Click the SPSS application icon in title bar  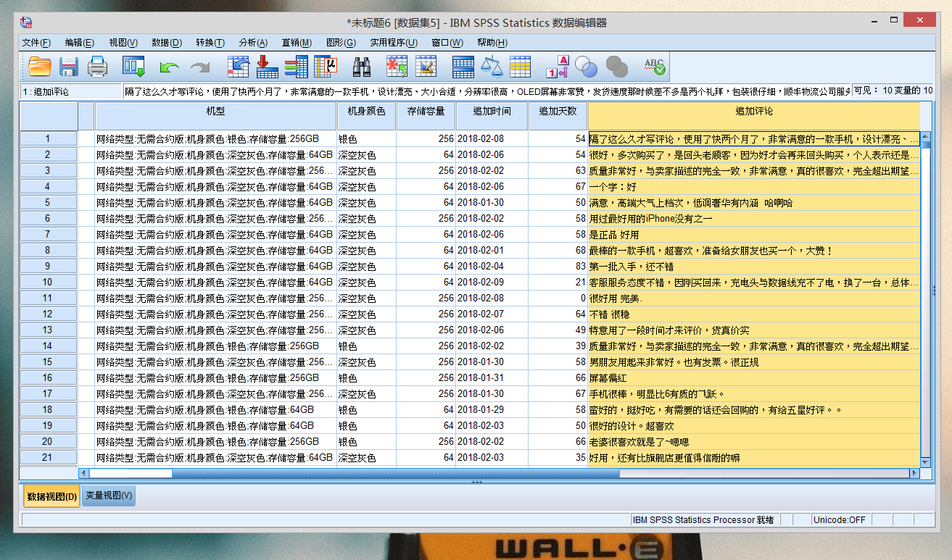click(26, 22)
